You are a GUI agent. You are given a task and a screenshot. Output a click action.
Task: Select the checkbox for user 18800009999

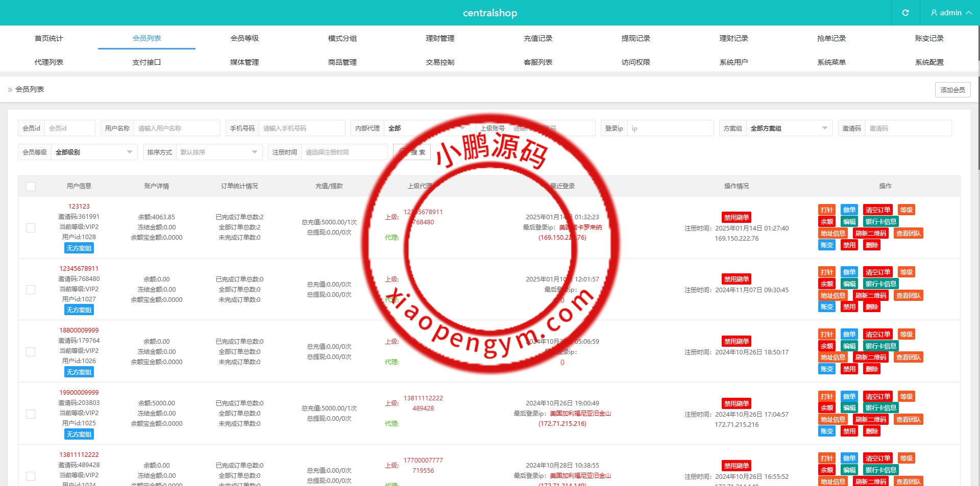(31, 352)
